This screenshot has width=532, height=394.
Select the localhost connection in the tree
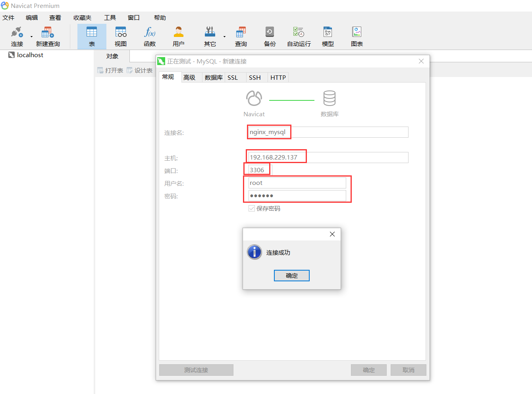(26, 55)
